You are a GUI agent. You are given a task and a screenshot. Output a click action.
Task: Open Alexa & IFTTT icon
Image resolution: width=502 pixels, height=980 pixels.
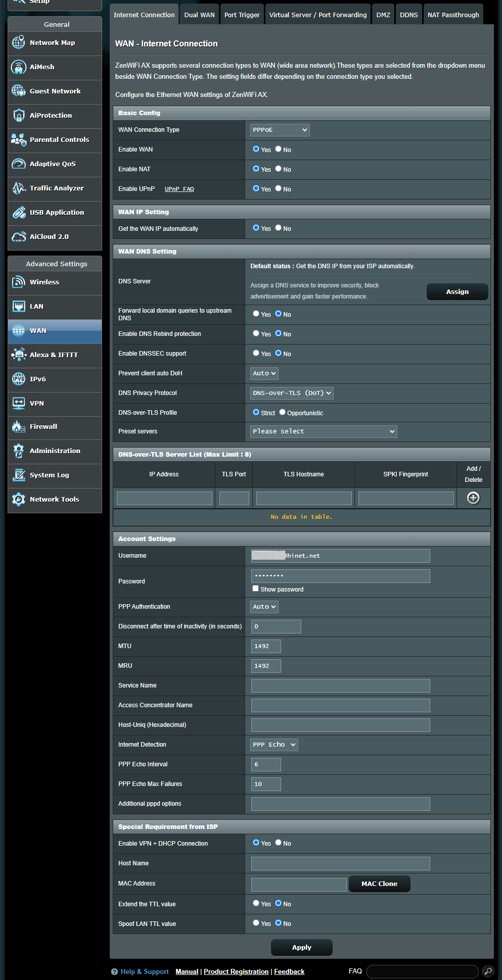19,355
